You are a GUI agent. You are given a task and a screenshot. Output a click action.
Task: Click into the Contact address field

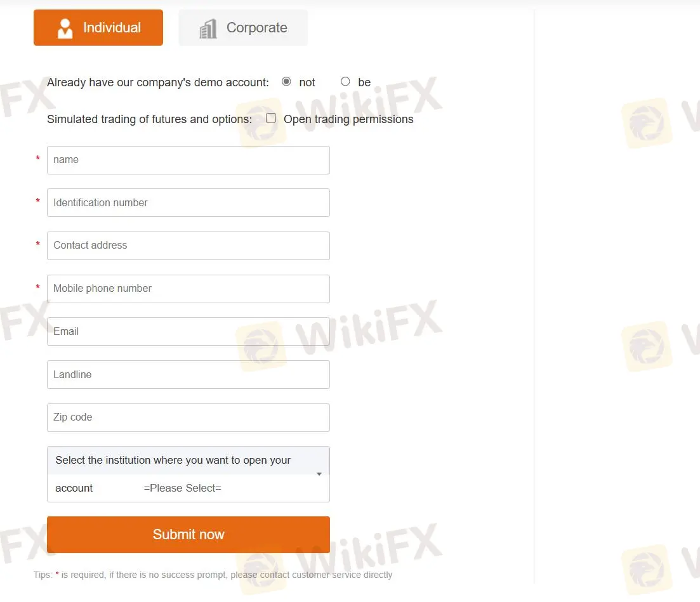pos(188,246)
